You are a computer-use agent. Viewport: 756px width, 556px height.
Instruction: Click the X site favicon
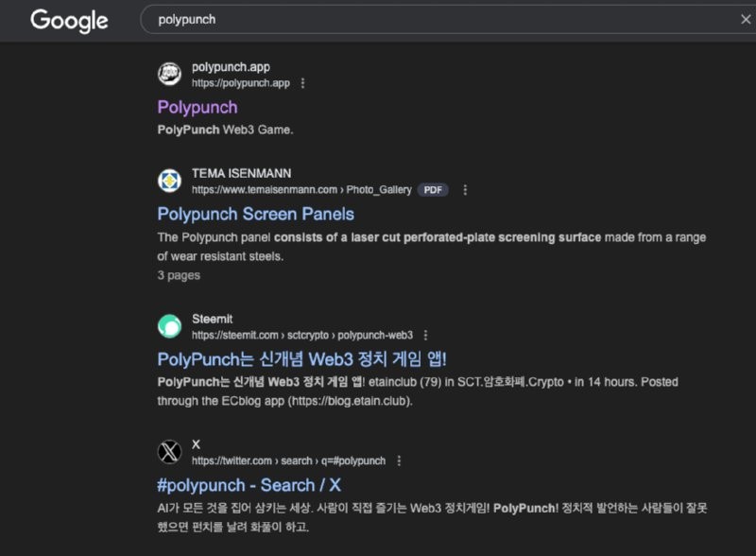[170, 452]
